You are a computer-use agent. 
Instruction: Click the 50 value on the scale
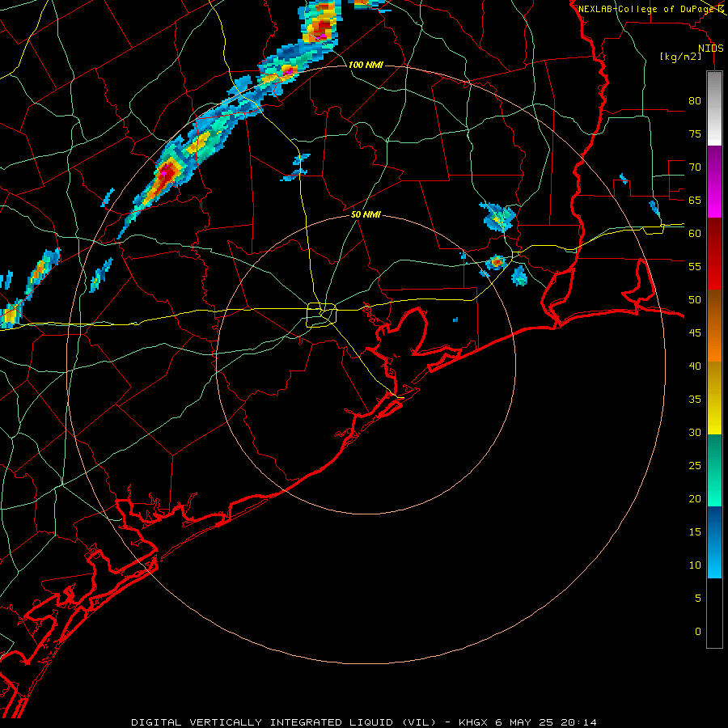click(695, 299)
